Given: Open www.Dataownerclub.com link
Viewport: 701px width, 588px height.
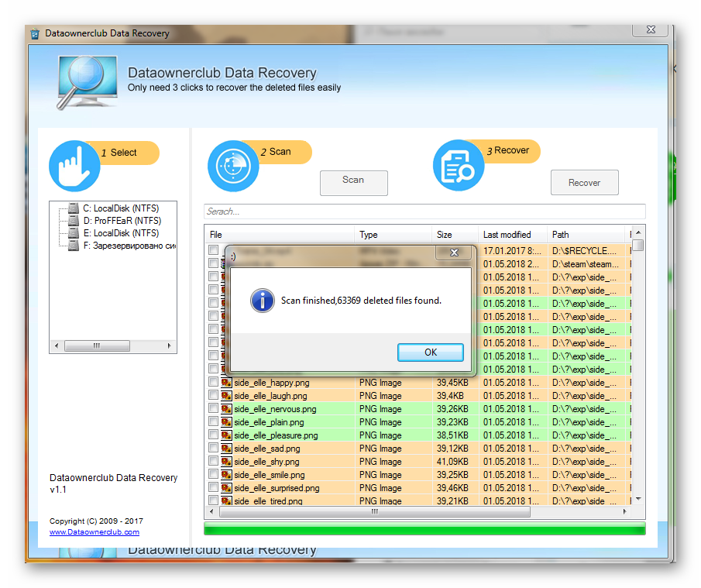Looking at the screenshot, I should click(94, 532).
